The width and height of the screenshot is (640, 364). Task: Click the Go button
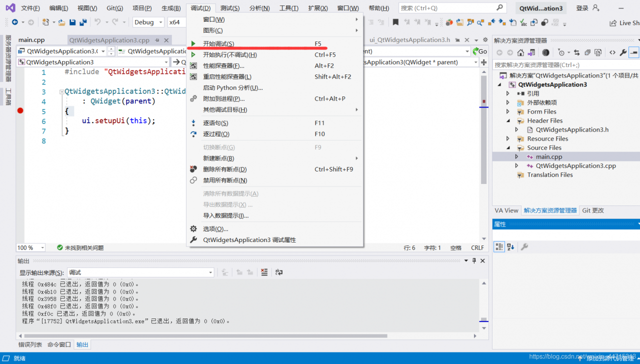pyautogui.click(x=479, y=51)
